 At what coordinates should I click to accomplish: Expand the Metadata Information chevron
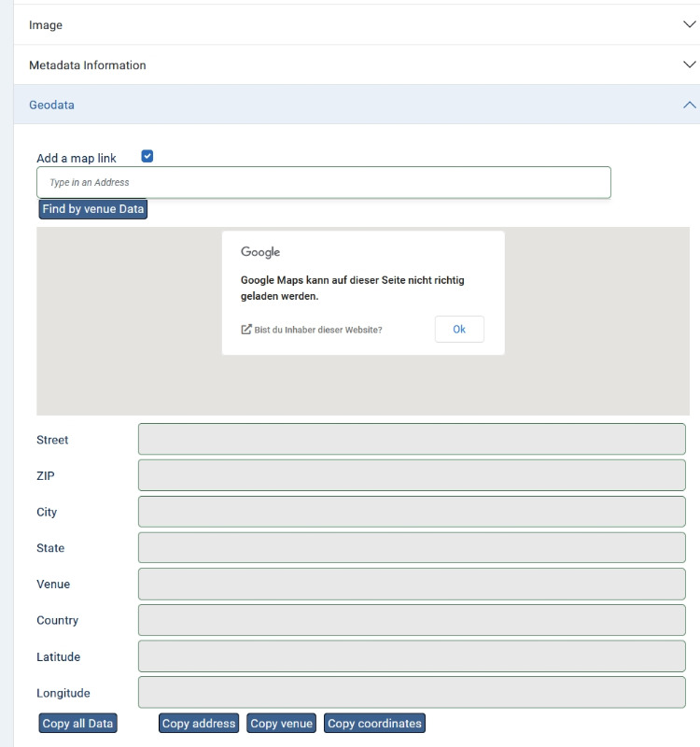click(689, 64)
